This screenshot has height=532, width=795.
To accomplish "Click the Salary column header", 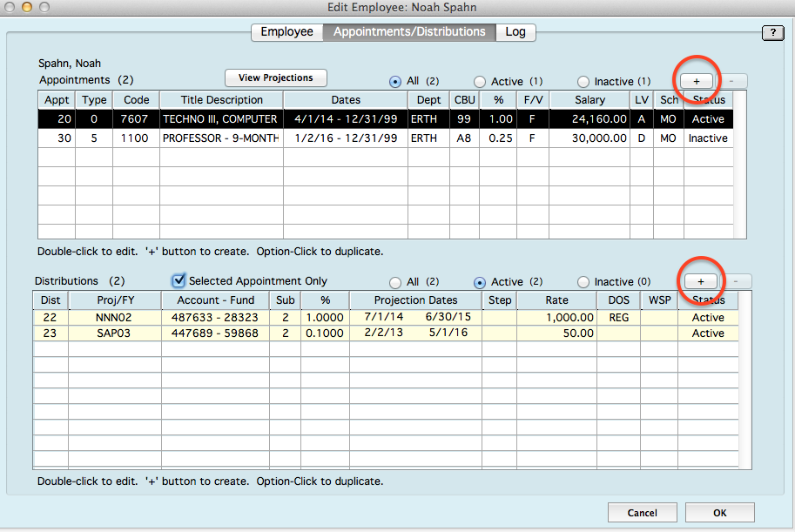I will 590,100.
